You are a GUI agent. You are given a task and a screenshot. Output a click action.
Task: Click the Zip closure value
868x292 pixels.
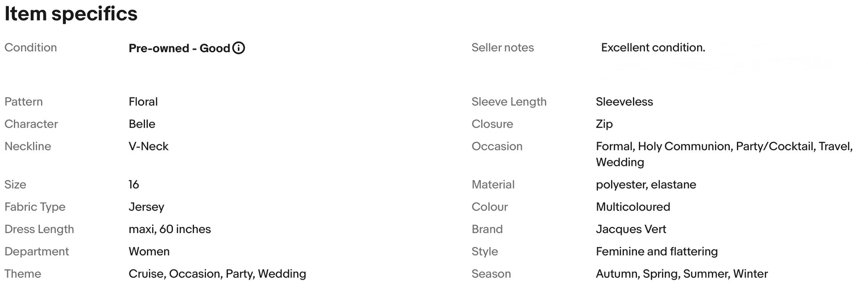click(x=604, y=124)
